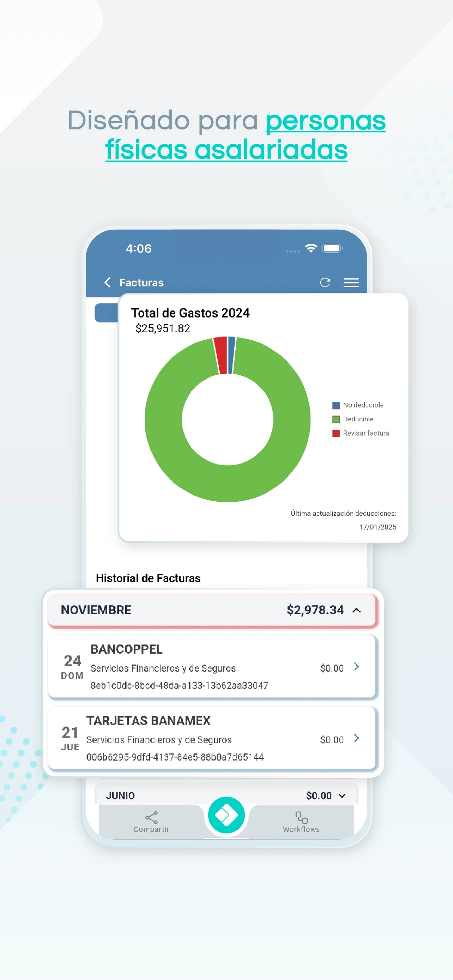The image size is (453, 980).
Task: Tap the 21 JUE date label
Action: tap(70, 738)
